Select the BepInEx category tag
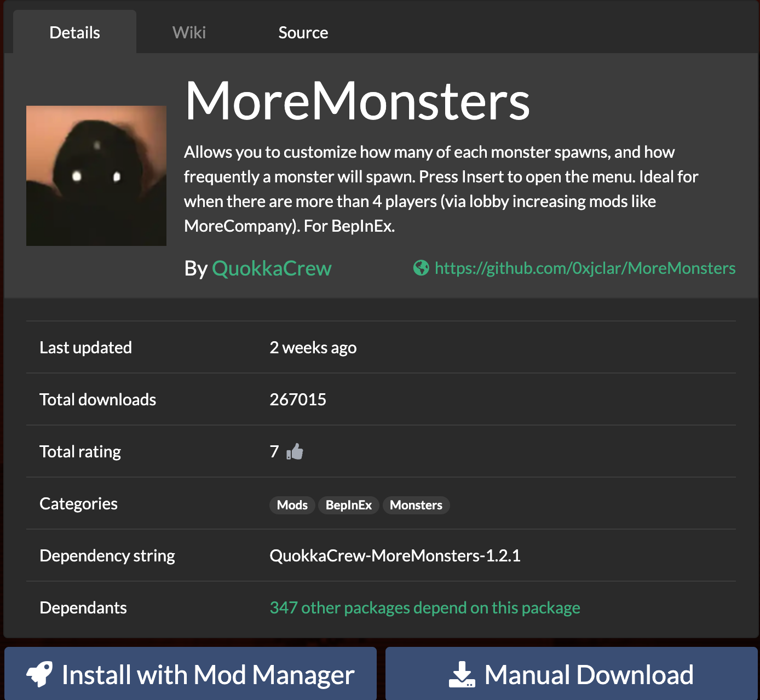760x700 pixels. [349, 505]
